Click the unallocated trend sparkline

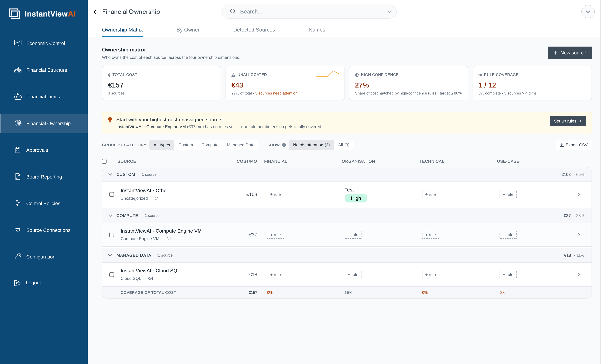point(328,74)
